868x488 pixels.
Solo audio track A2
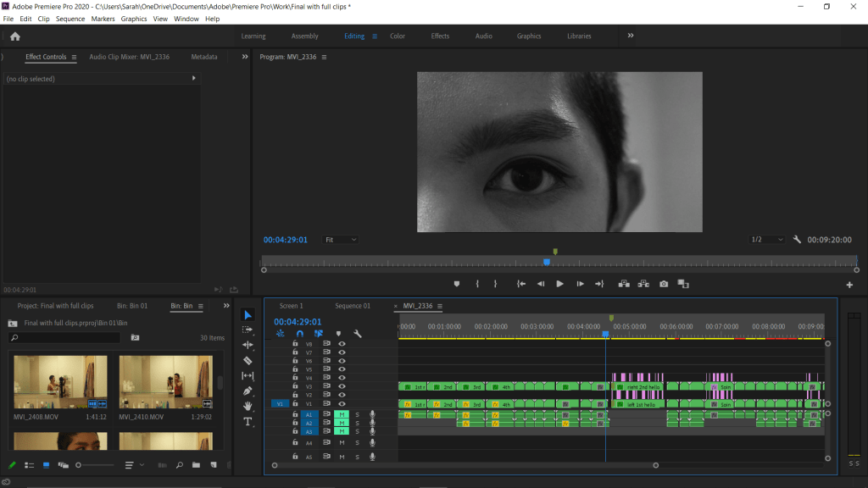pyautogui.click(x=357, y=423)
